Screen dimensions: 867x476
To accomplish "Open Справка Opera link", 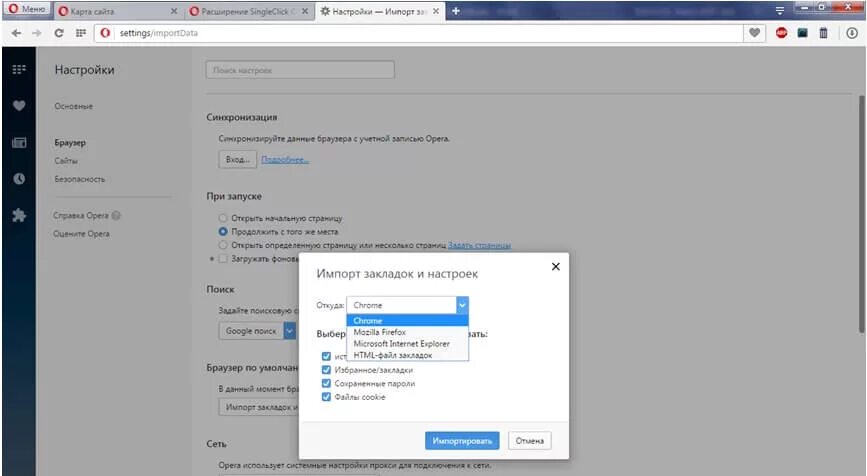I will (81, 216).
